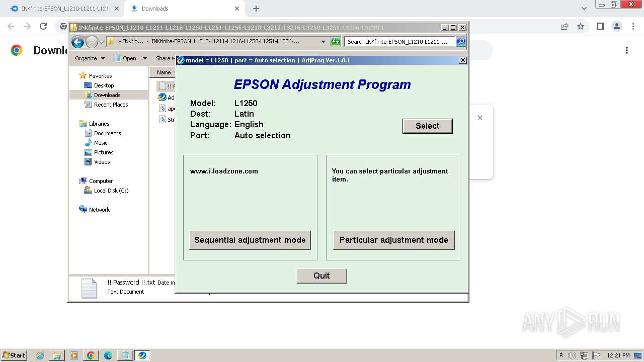This screenshot has width=644, height=362.
Task: Go forward in Chrome
Action: click(27, 26)
